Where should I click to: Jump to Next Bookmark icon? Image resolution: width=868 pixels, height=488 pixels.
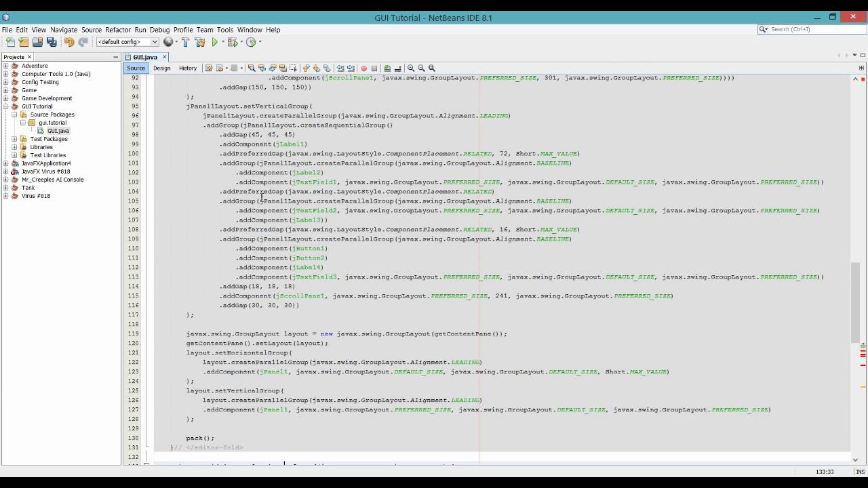[x=317, y=68]
